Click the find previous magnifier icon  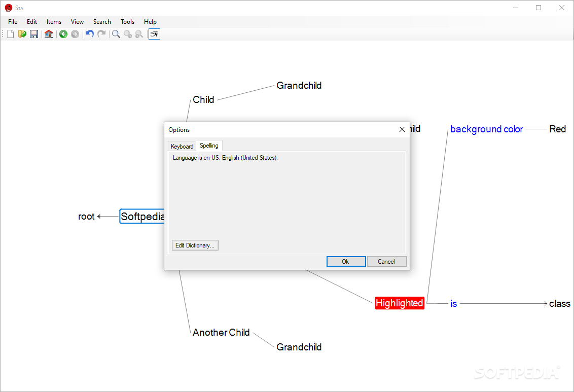coord(139,34)
